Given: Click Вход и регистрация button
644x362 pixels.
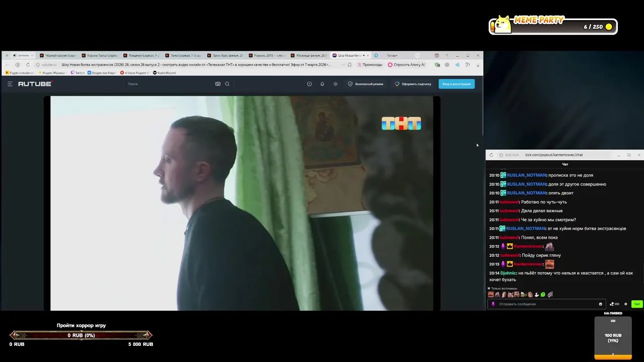Looking at the screenshot, I should coord(456,84).
